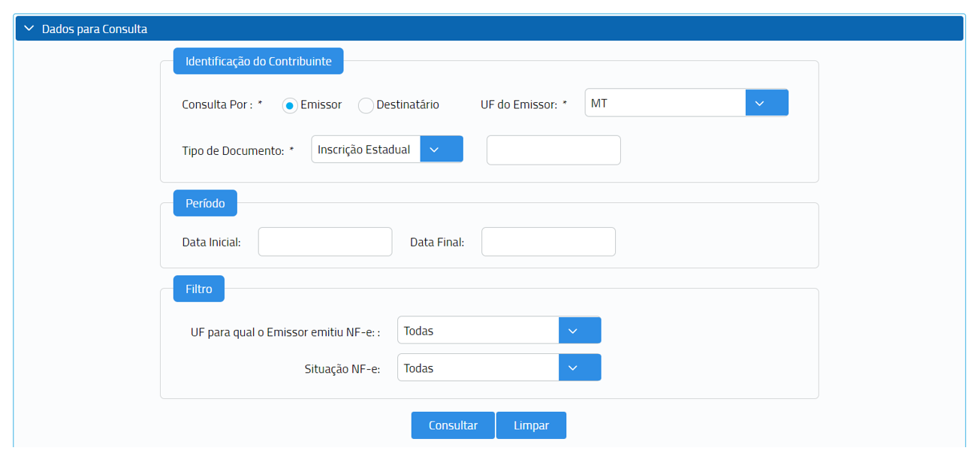Open Tipo de Documento dropdown arrow
Screen dimensions: 980x475
point(441,150)
